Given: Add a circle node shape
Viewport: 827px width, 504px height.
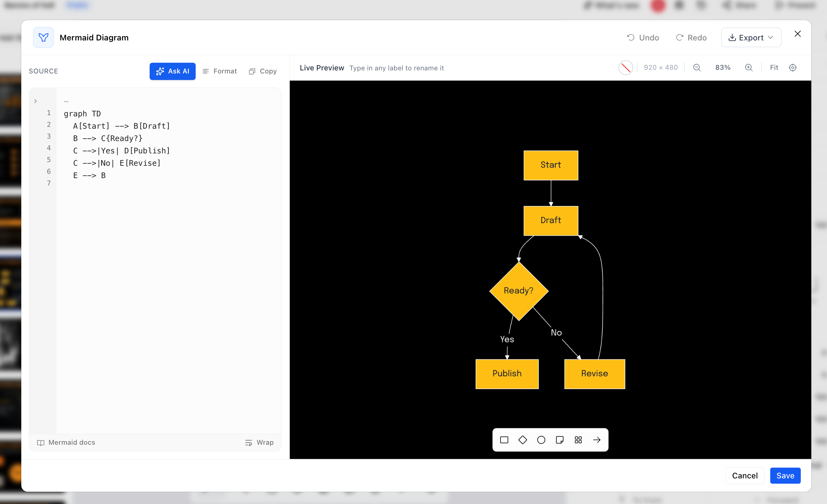Looking at the screenshot, I should [541, 440].
